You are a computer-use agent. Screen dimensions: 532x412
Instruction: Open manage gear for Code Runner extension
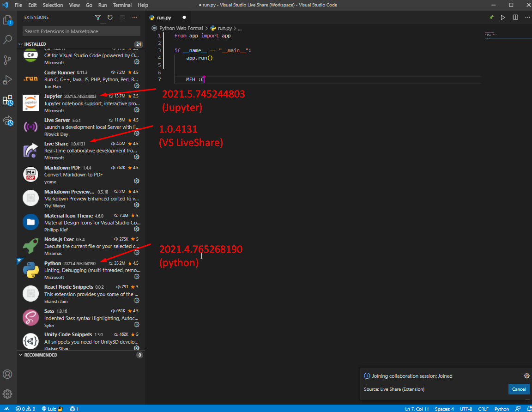click(x=136, y=86)
